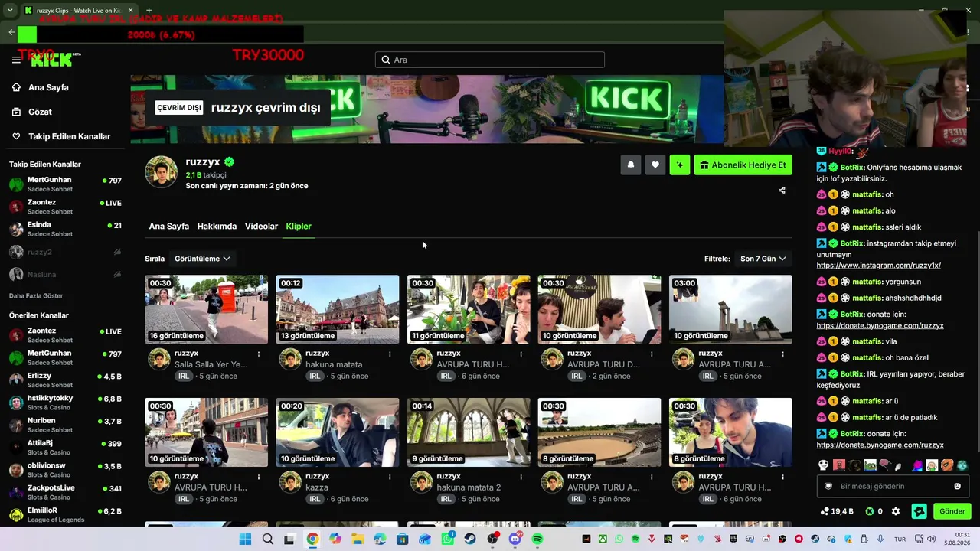This screenshot has width=980, height=551.
Task: Open options menu for hakuna matata 2 clip
Action: (521, 476)
